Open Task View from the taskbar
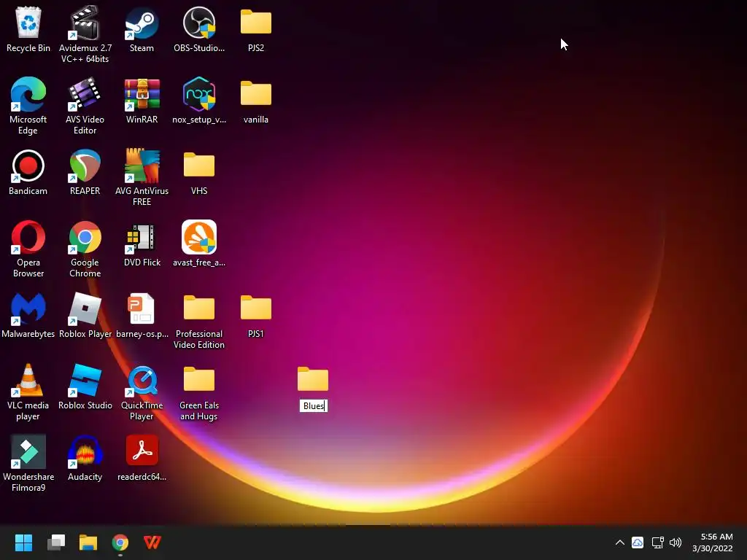Viewport: 747px width, 560px height. tap(56, 542)
